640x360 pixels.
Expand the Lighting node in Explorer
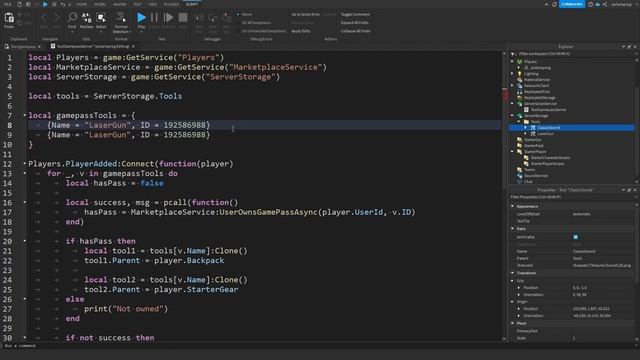[512, 73]
